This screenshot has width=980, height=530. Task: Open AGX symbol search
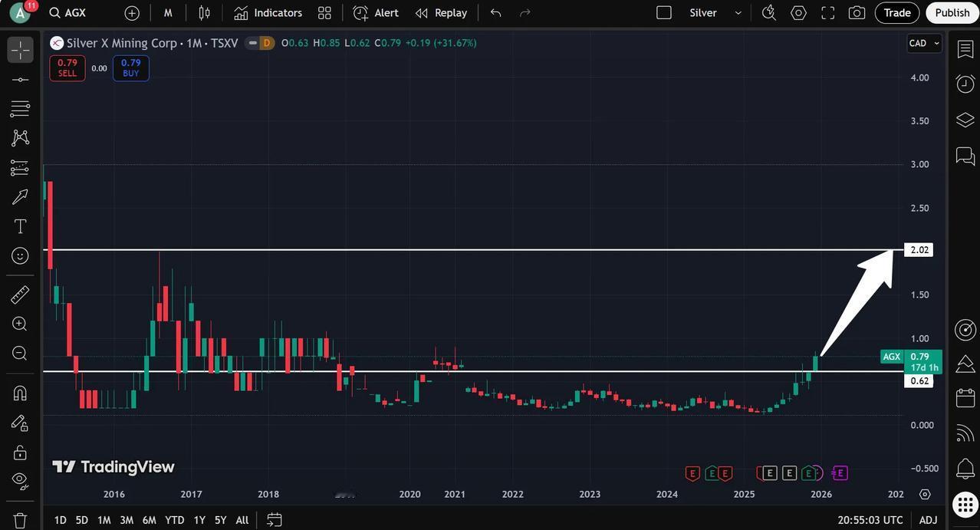67,13
